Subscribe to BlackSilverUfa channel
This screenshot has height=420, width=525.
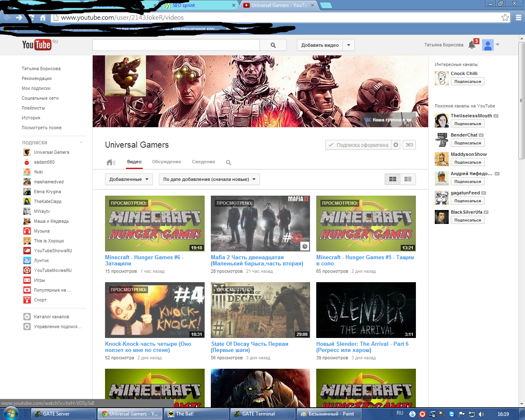pos(468,220)
